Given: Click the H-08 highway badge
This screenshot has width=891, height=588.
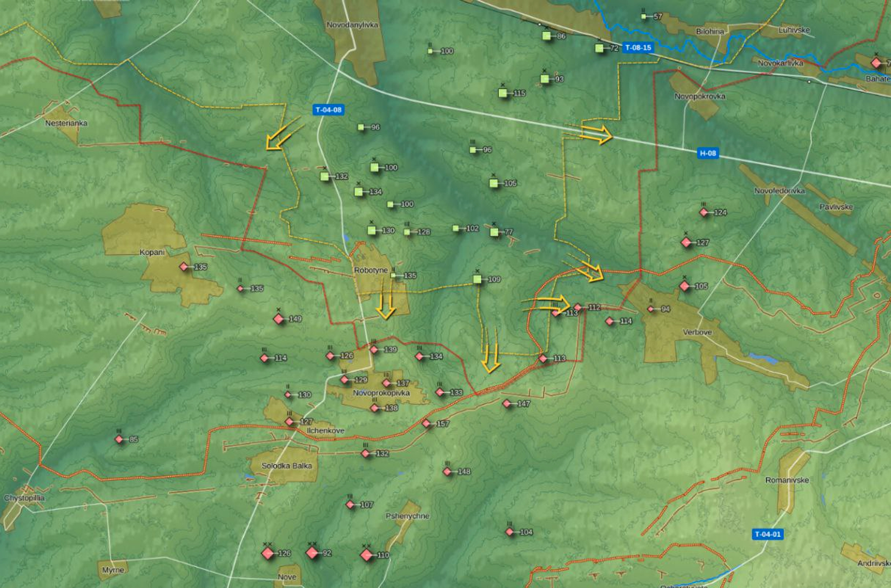Looking at the screenshot, I should click(708, 153).
